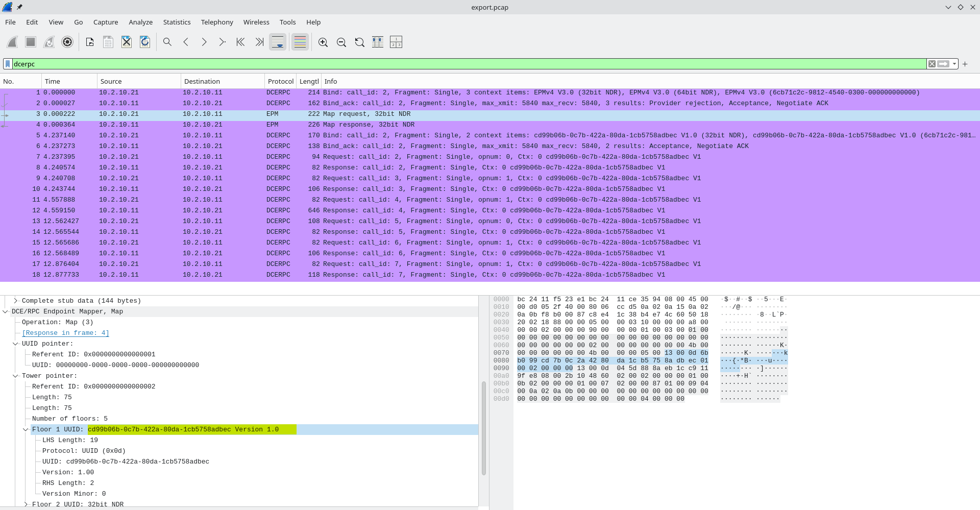Toggle packet list colorization

(300, 42)
